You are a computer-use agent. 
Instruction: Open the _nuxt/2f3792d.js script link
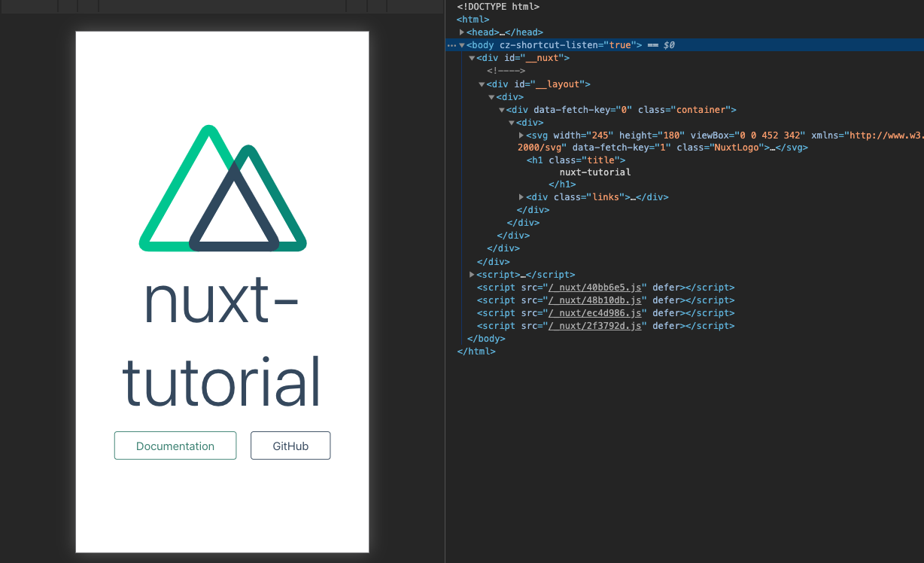595,326
